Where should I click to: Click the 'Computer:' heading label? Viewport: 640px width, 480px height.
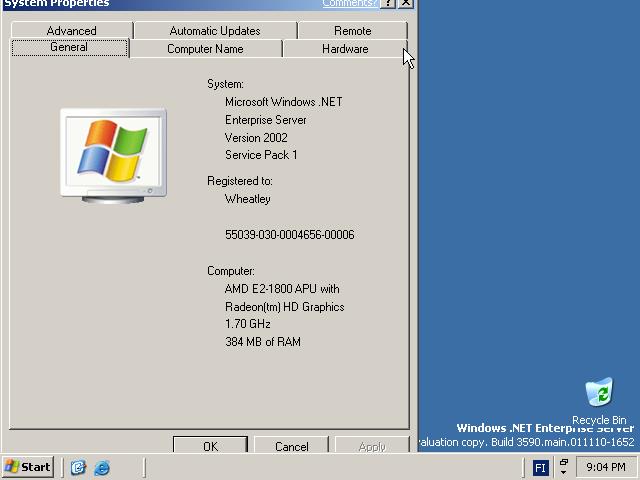tap(231, 271)
